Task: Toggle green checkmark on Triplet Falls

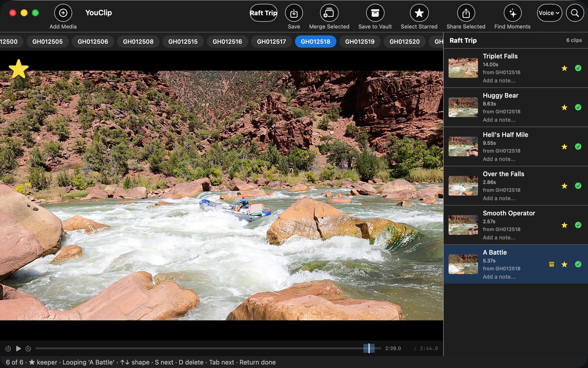Action: 578,68
